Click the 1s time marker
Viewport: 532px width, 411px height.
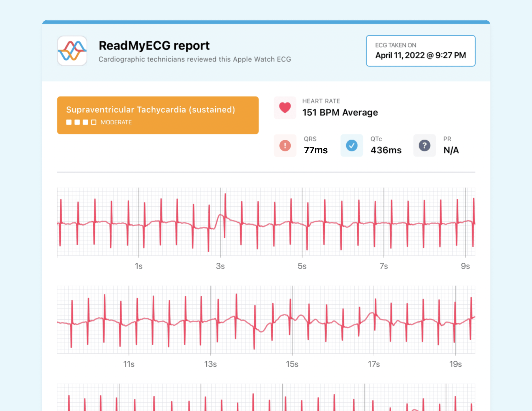tap(139, 266)
